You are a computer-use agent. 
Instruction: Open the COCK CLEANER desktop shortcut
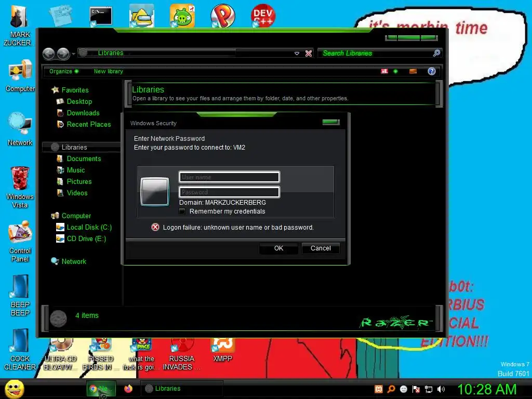click(x=20, y=350)
